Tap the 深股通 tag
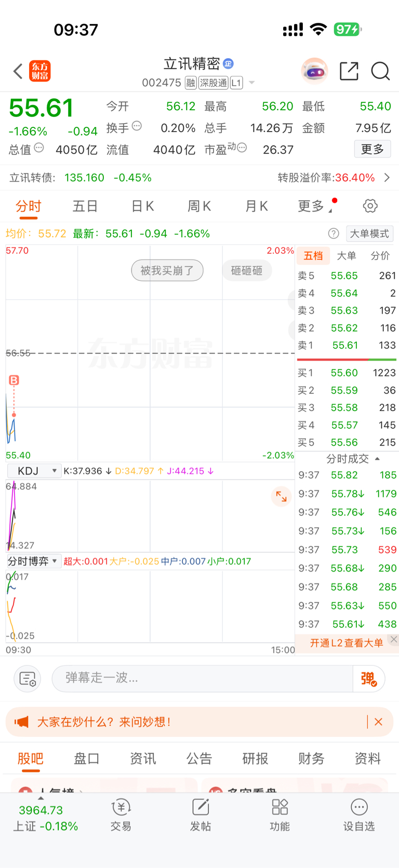Screen dimensions: 399x868 click(x=213, y=83)
